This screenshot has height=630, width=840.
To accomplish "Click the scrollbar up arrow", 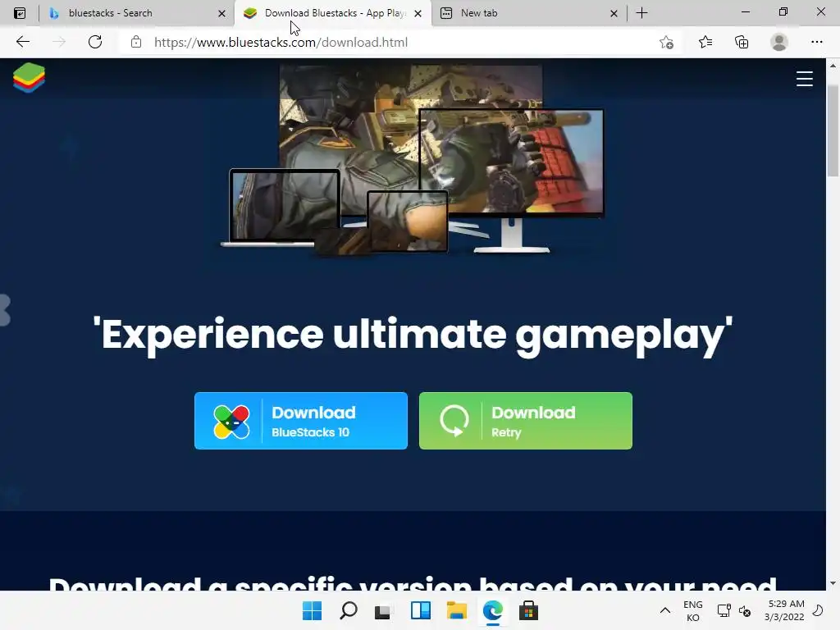I will tap(833, 66).
